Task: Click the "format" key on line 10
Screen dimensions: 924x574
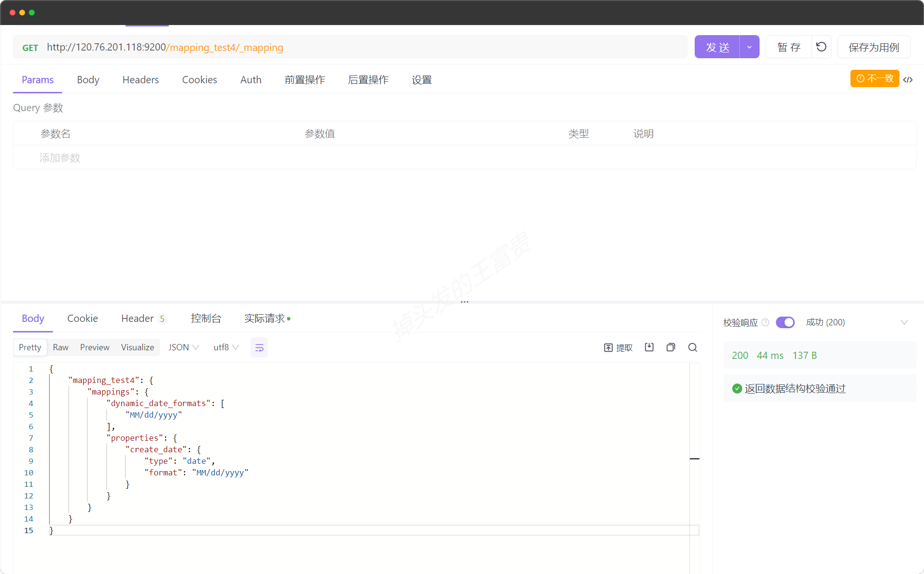Action: coord(163,472)
